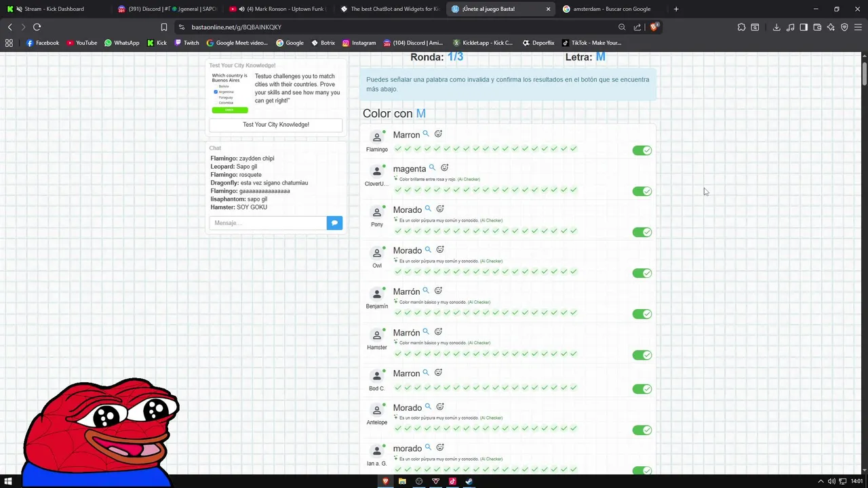
Task: Click the Test Your City Knowledge! button
Action: coord(276,125)
